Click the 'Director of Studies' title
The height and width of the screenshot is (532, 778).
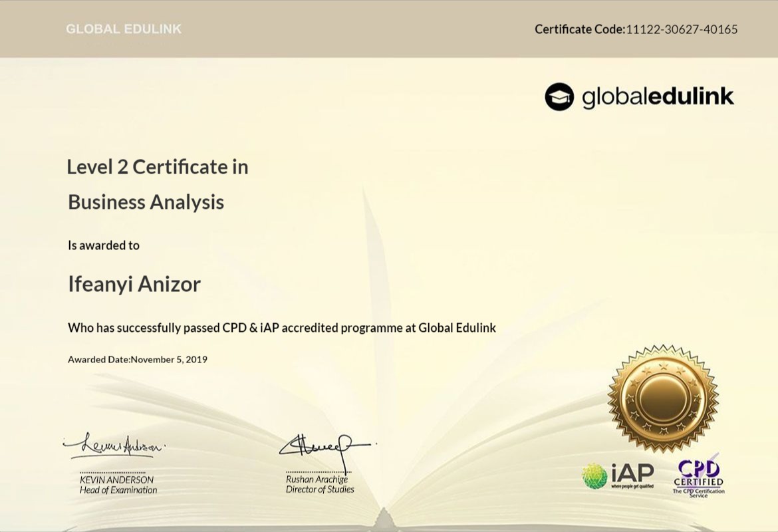click(320, 489)
